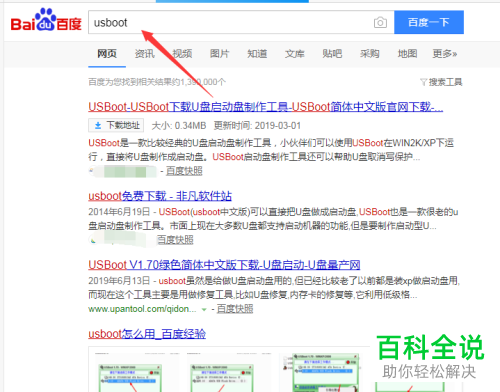Viewport: 500px width, 392px height.
Task: Click the text 更新时间: 2019-03-01
Action: click(x=257, y=126)
